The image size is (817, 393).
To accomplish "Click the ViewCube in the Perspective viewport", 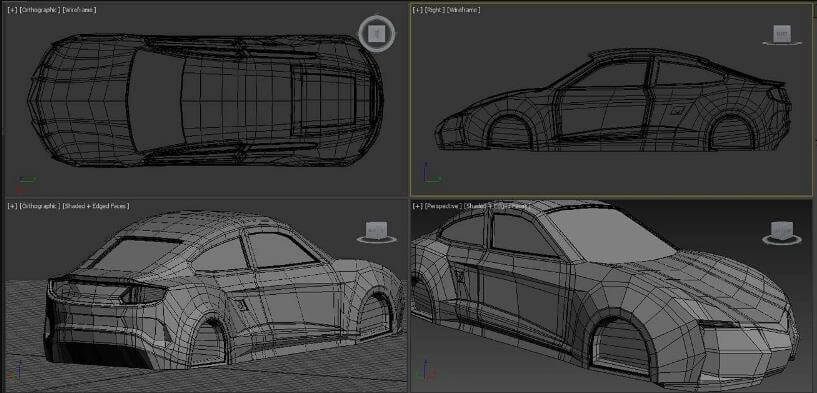I will pyautogui.click(x=782, y=229).
